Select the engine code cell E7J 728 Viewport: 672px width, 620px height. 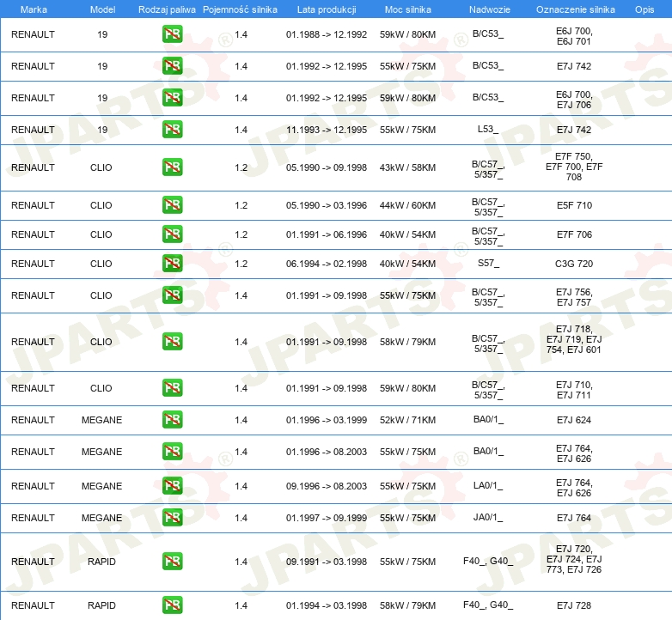pos(574,605)
